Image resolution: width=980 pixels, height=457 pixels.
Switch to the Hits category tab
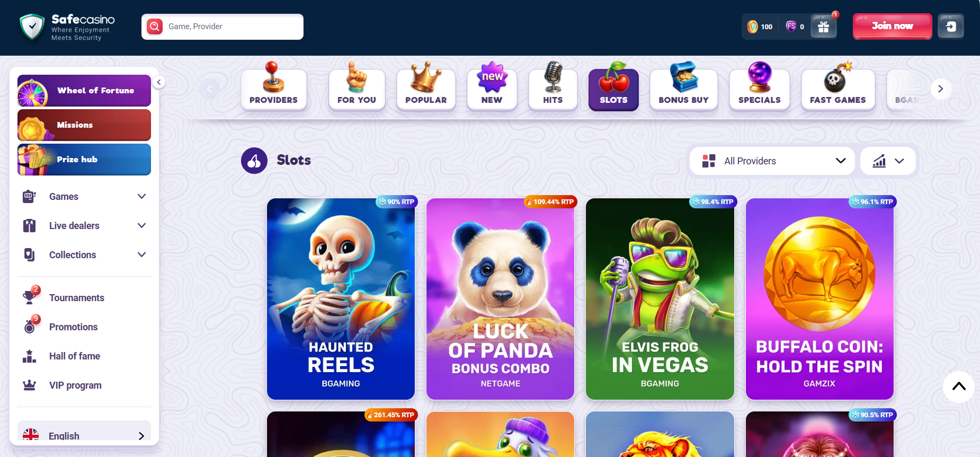point(553,86)
